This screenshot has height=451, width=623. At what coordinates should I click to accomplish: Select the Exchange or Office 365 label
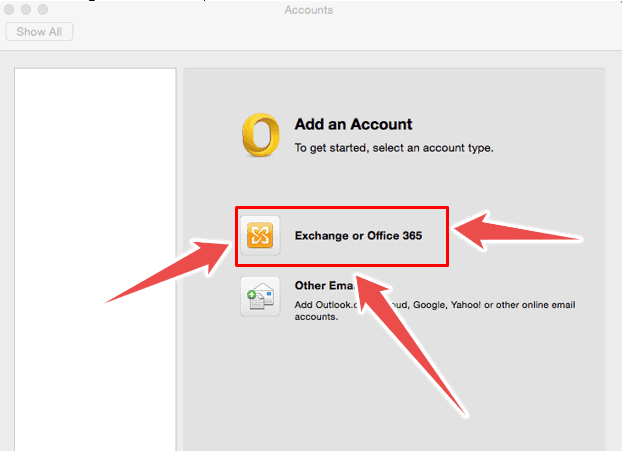359,237
